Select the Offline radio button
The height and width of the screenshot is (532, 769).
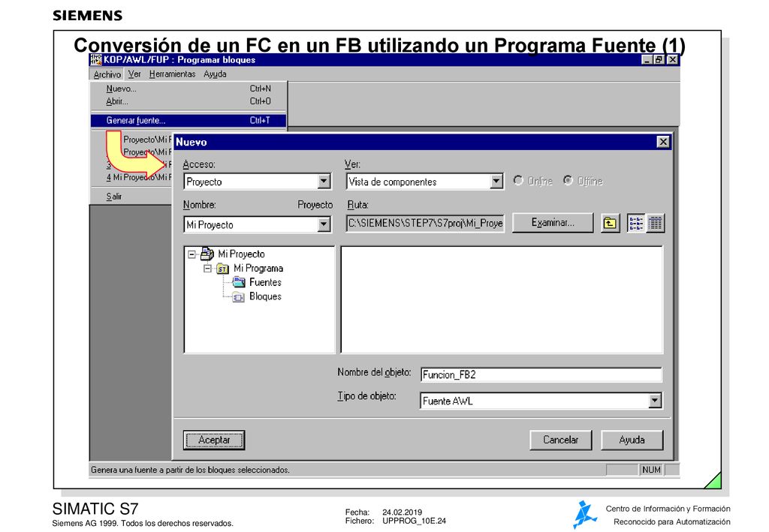[568, 181]
